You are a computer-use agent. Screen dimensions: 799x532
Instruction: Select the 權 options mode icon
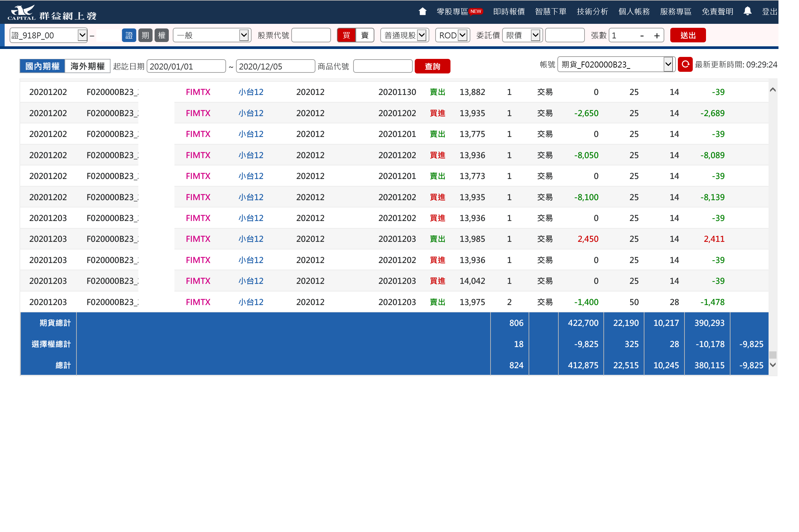click(162, 35)
